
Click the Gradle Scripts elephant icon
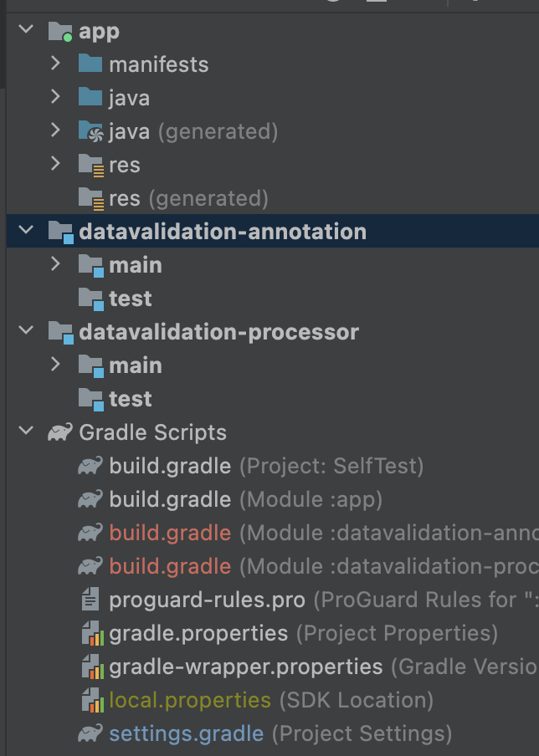point(60,432)
